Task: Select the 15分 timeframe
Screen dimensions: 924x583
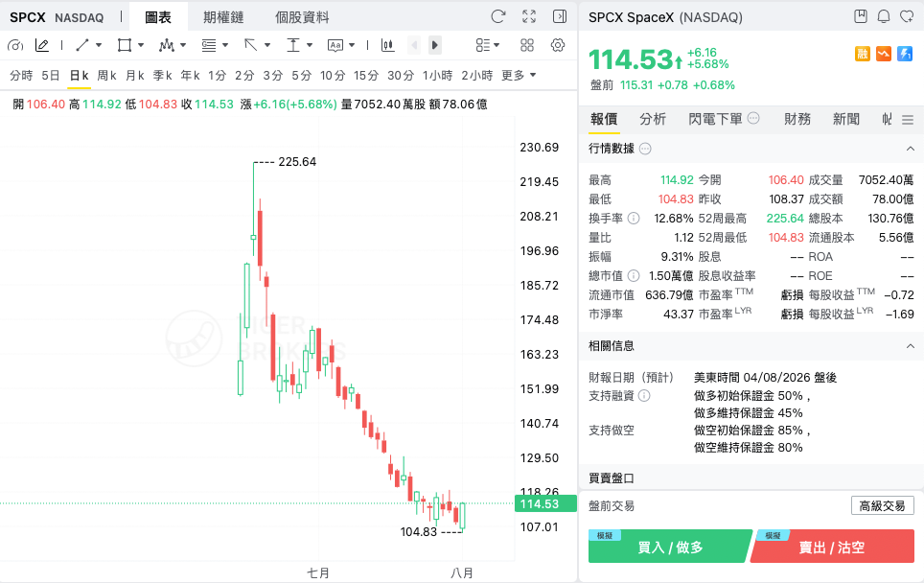Action: tap(366, 76)
